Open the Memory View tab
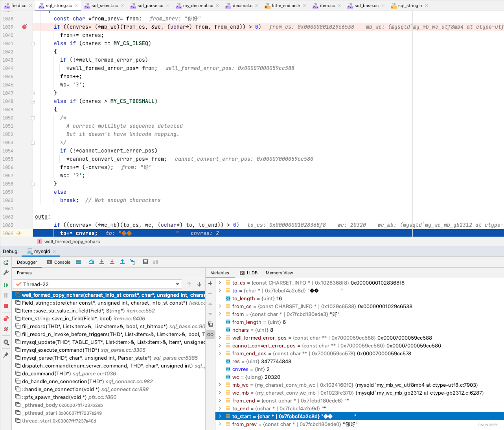 [x=279, y=273]
